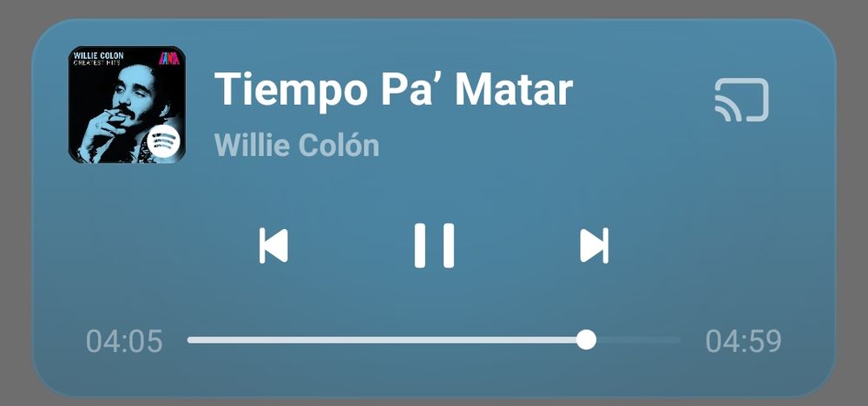
Task: Open the Willie Colon album art thumbnail
Action: pyautogui.click(x=127, y=105)
